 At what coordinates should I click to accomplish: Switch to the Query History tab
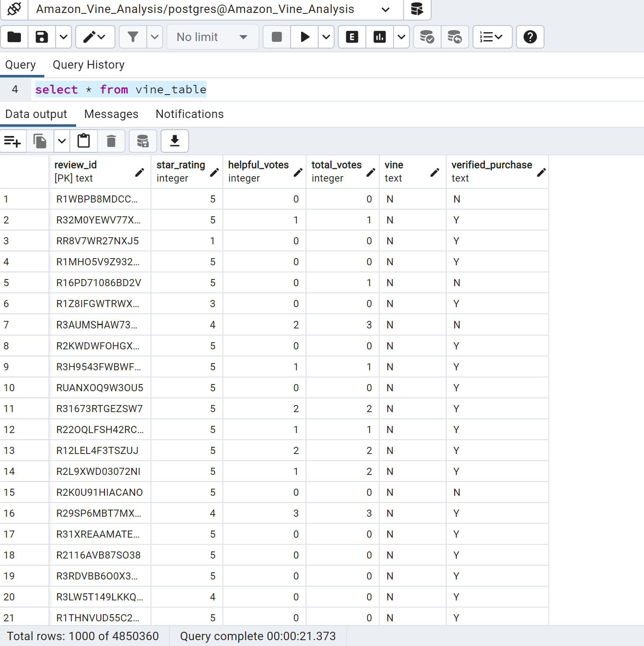[x=88, y=64]
